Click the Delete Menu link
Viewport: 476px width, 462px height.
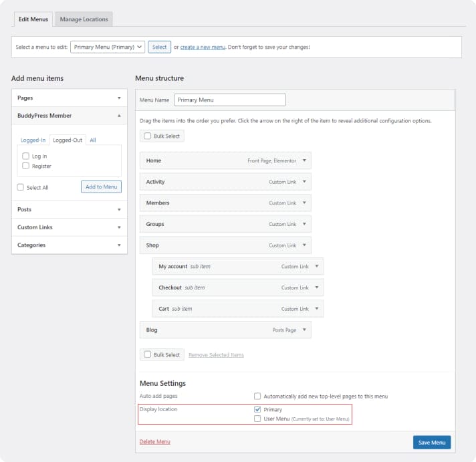pos(154,442)
